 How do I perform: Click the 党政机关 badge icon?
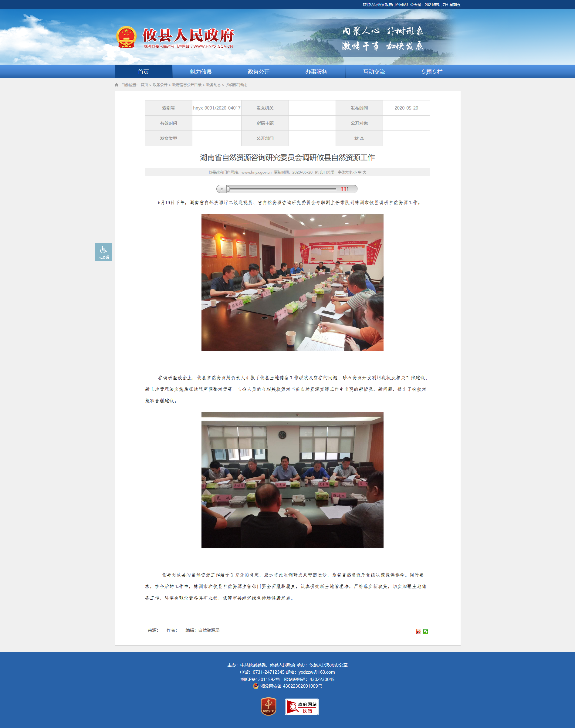pos(268,706)
